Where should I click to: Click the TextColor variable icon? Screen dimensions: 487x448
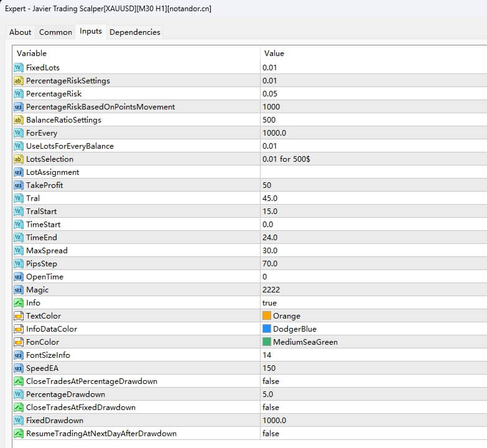click(x=18, y=315)
